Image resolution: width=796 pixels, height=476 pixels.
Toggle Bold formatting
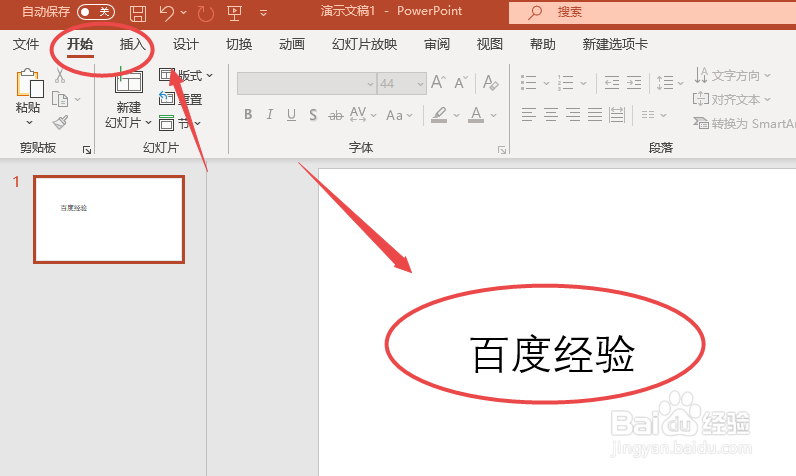[x=248, y=115]
